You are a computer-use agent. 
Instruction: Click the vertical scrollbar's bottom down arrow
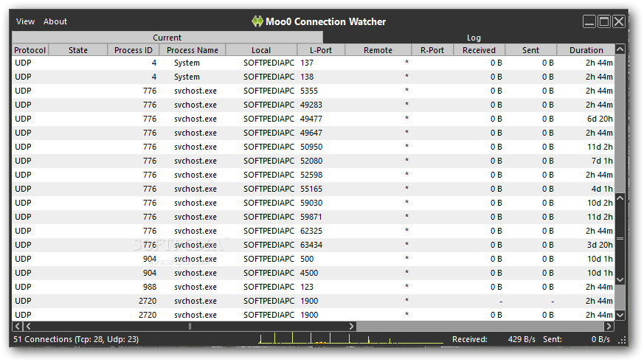(620, 316)
